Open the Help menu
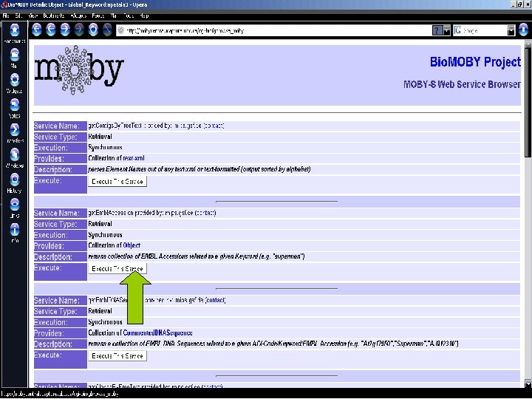532x399 pixels. (x=144, y=16)
